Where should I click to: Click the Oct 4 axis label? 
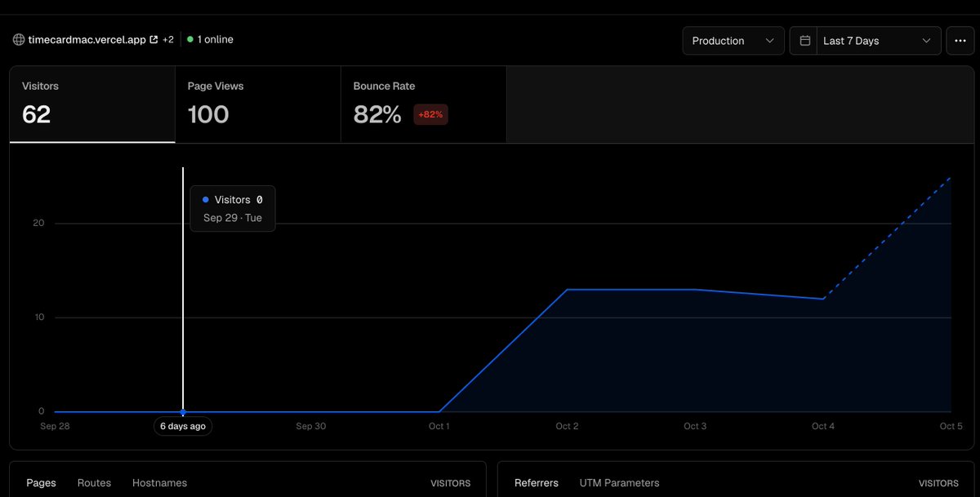(823, 426)
